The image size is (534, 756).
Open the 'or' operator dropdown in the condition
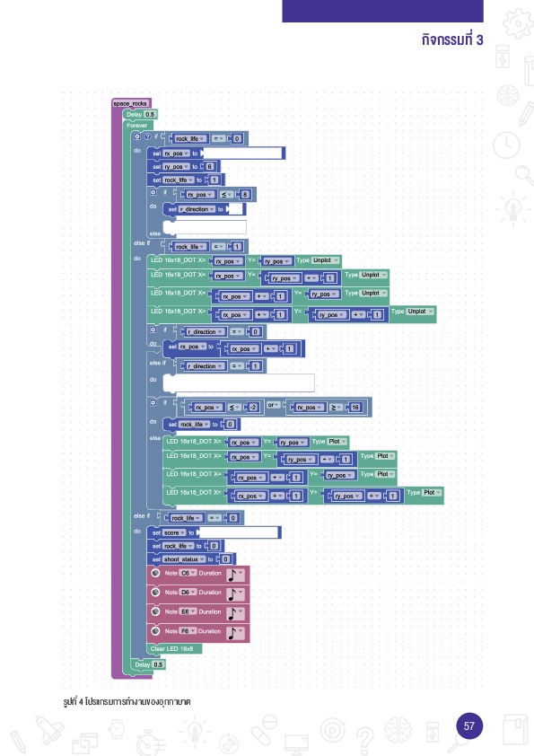coord(273,405)
